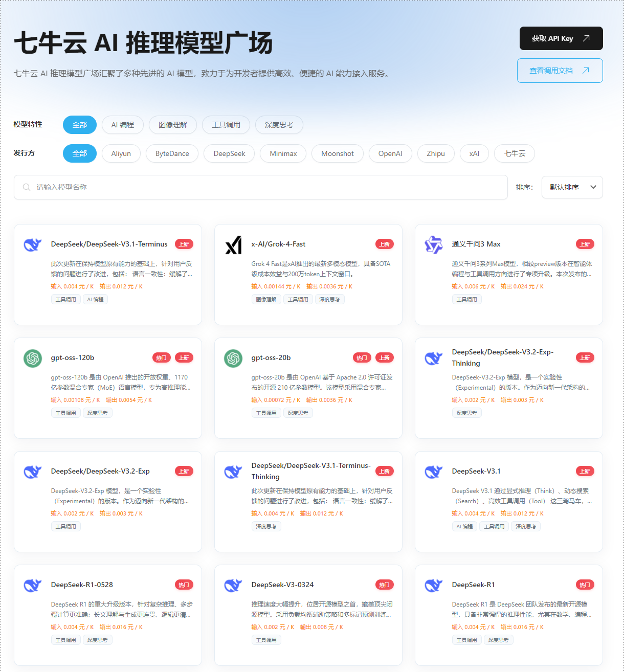Click the OpenAI logo on gpt-oss-120b card
624x672 pixels.
click(x=33, y=358)
